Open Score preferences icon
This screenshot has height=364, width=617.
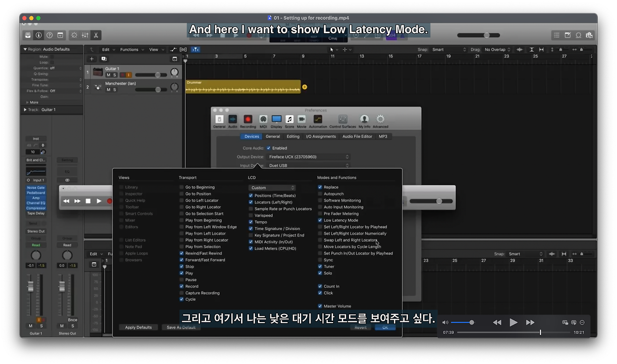[x=290, y=121]
